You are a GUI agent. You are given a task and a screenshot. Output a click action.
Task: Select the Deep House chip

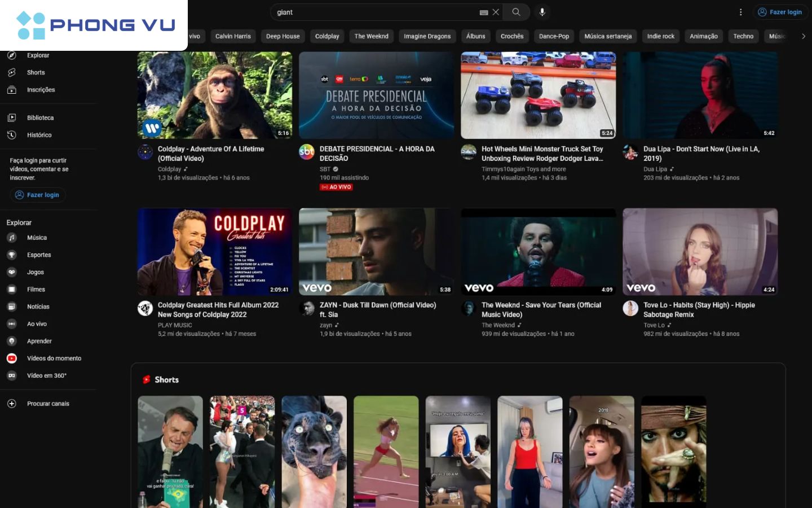(x=283, y=36)
